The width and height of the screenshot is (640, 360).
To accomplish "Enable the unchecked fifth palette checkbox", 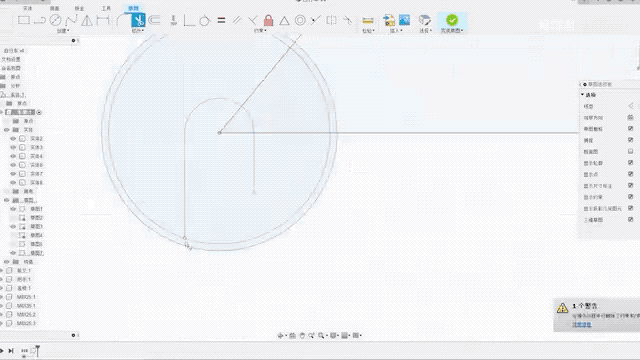I will coord(631,151).
